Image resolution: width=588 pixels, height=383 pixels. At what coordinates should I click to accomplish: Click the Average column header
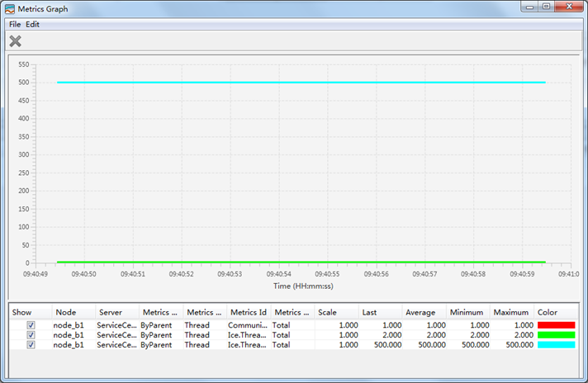pyautogui.click(x=424, y=312)
